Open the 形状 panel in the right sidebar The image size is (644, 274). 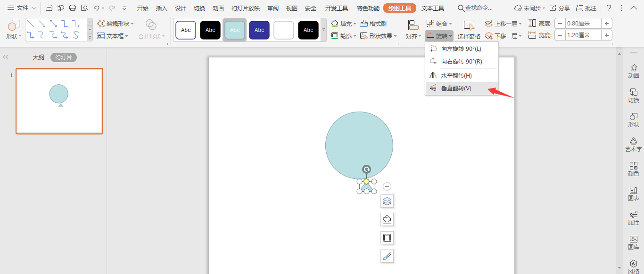[x=634, y=120]
